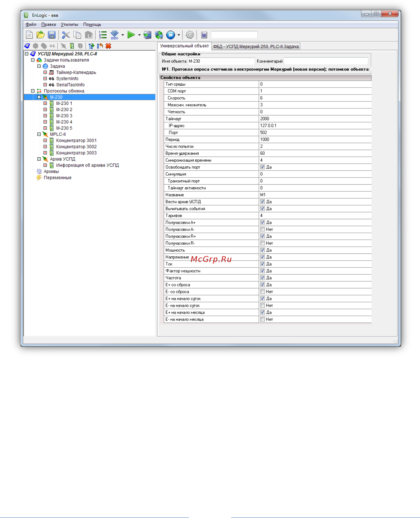Select M-230 5 in the tree

64,128
